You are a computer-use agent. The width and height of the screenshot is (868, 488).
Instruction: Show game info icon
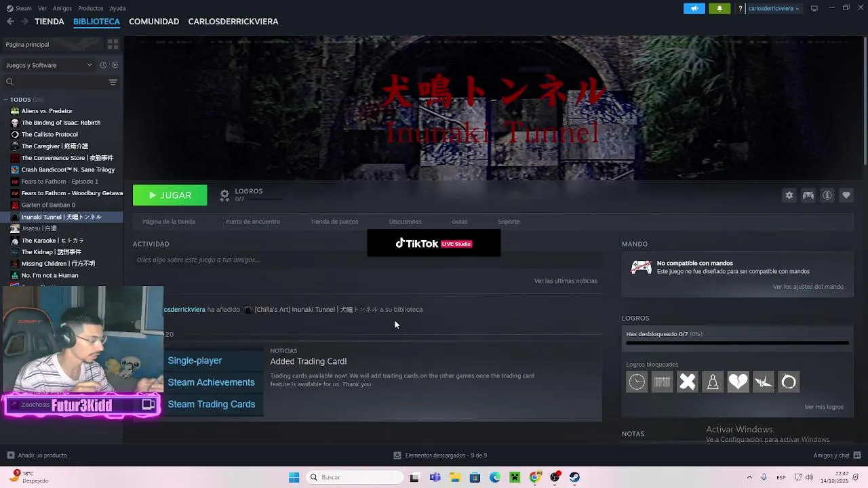[x=827, y=195]
